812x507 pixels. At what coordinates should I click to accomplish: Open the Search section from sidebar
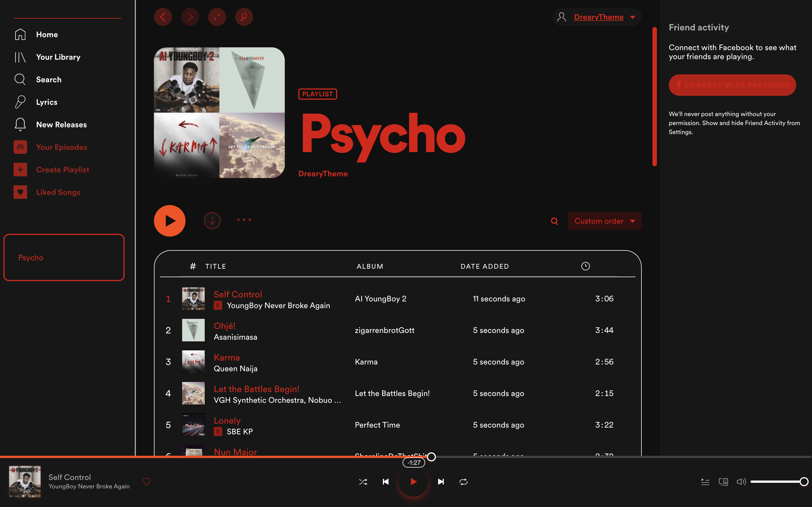(49, 79)
